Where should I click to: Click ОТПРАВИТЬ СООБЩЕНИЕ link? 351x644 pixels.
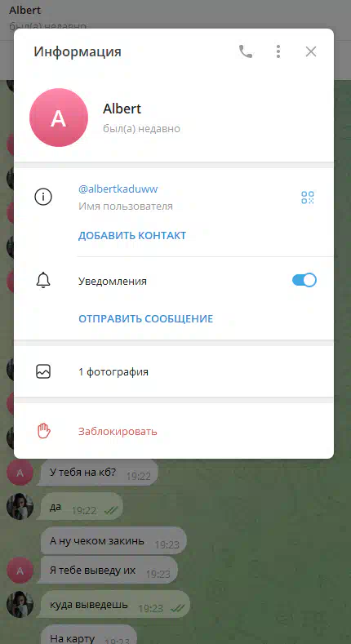(x=146, y=318)
